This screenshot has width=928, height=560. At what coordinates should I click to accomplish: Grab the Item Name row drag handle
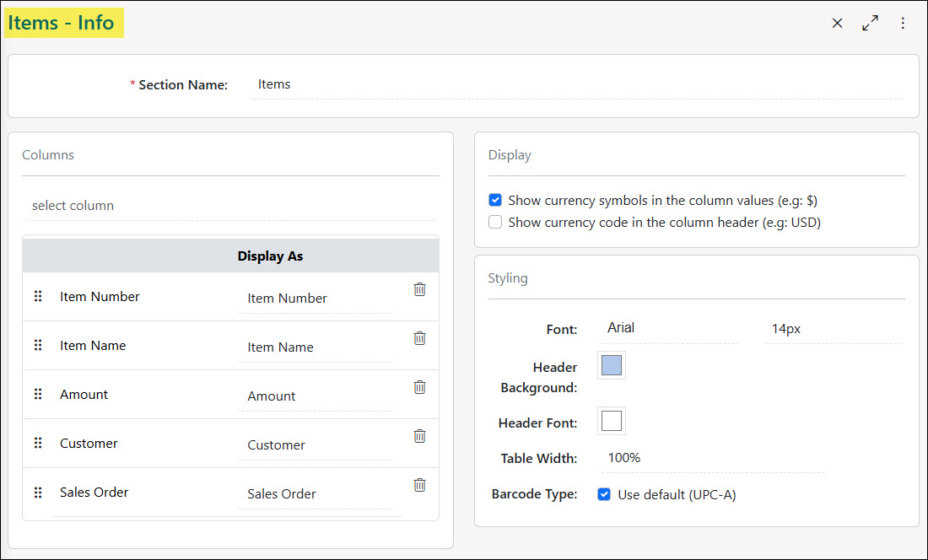[38, 345]
